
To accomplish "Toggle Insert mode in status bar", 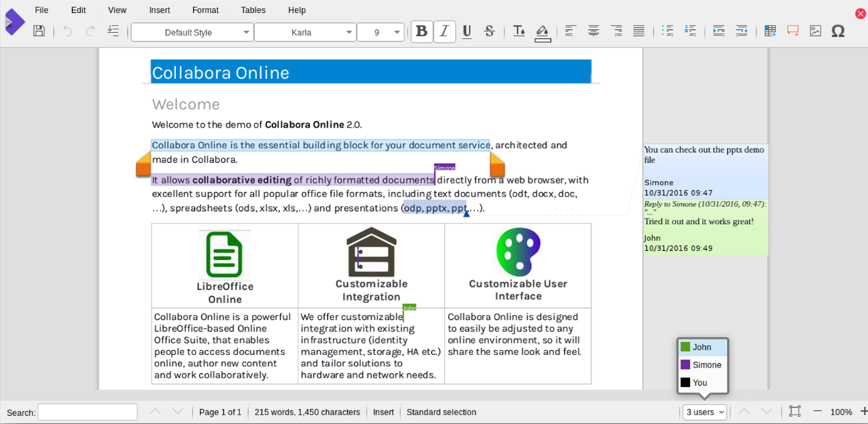I will 383,412.
